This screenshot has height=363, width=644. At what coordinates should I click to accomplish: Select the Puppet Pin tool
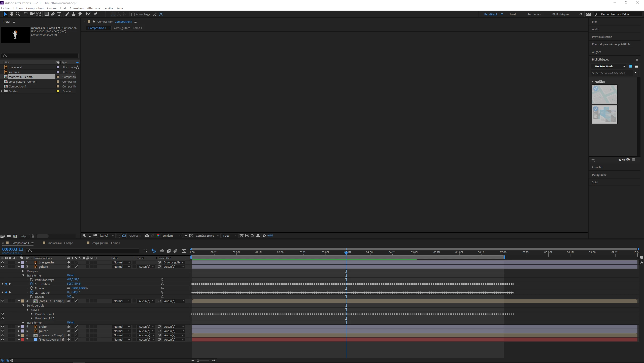point(96,14)
